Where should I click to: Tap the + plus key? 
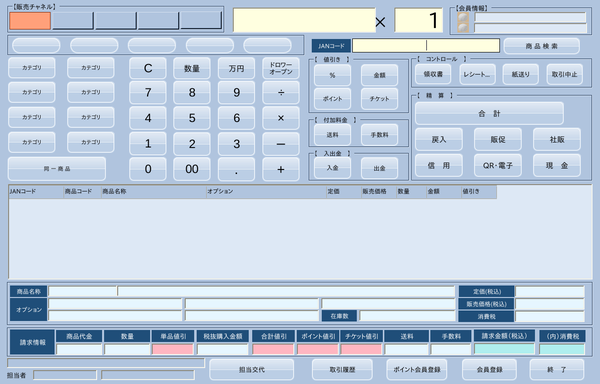pyautogui.click(x=281, y=169)
